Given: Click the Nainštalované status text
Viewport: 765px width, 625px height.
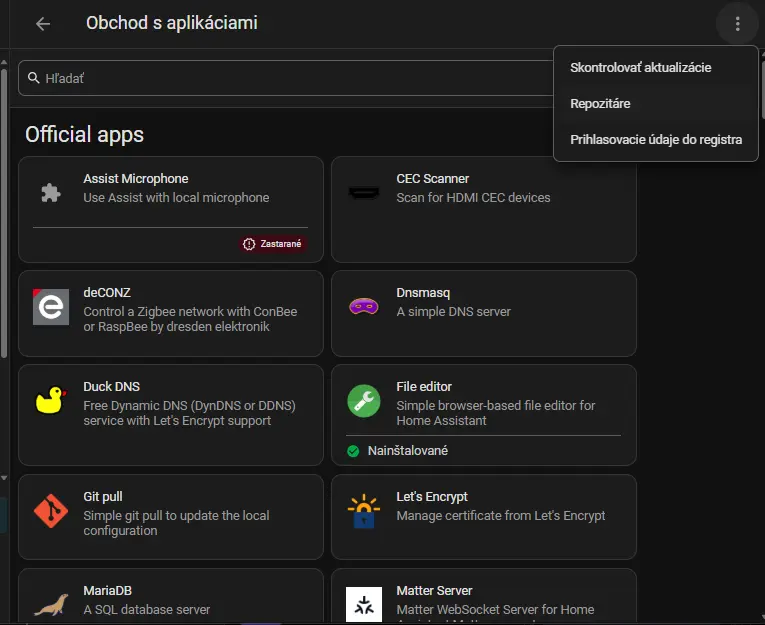Looking at the screenshot, I should (408, 451).
